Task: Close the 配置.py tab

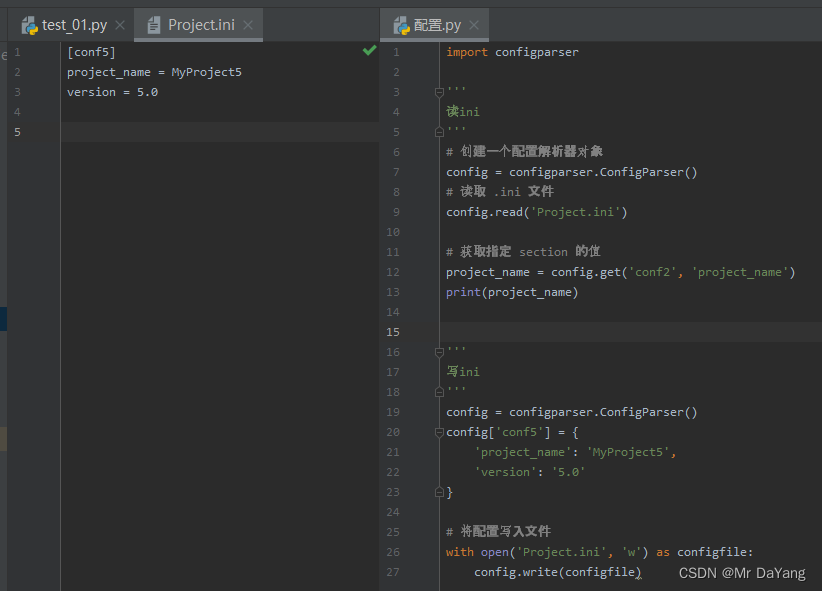Action: (474, 25)
